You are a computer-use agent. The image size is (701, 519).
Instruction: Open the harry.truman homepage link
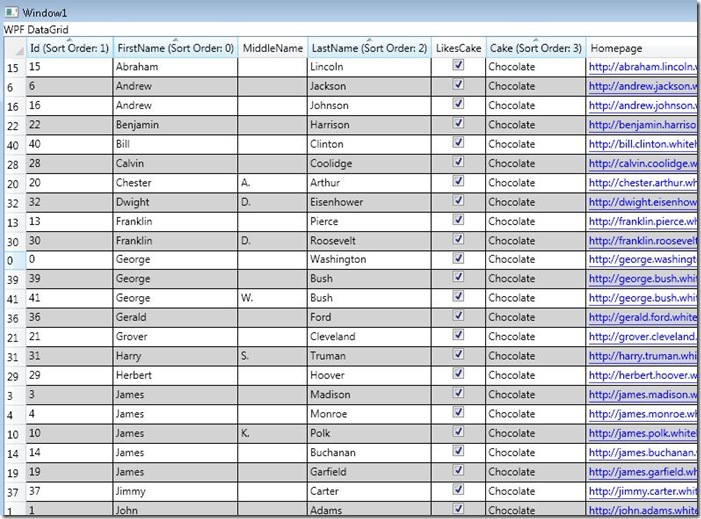(x=643, y=356)
